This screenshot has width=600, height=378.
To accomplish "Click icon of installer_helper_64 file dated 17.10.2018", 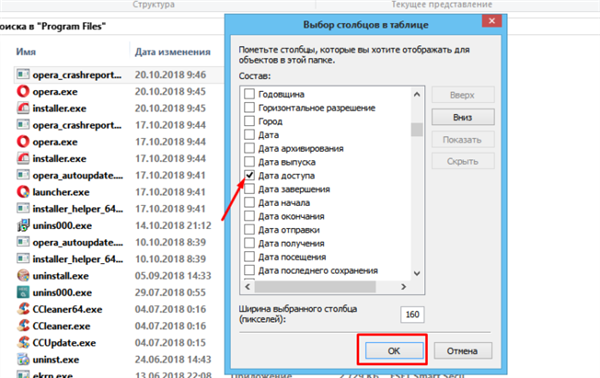I will (23, 209).
